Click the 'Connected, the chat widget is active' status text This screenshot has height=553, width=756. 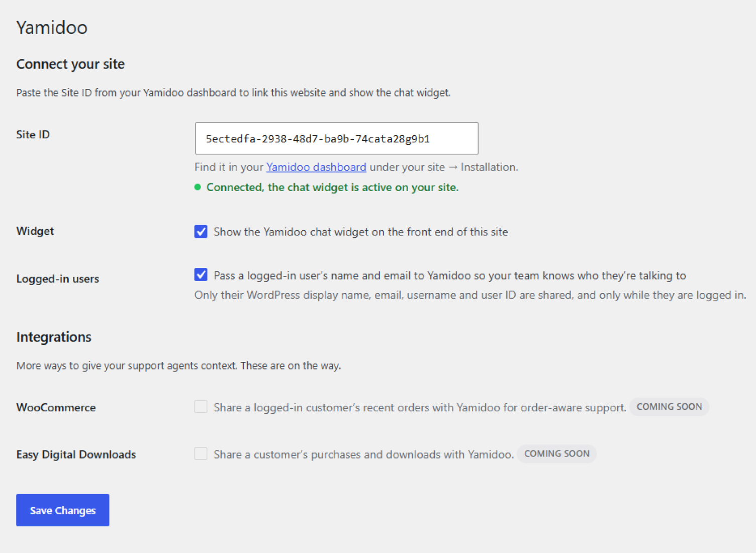point(332,188)
